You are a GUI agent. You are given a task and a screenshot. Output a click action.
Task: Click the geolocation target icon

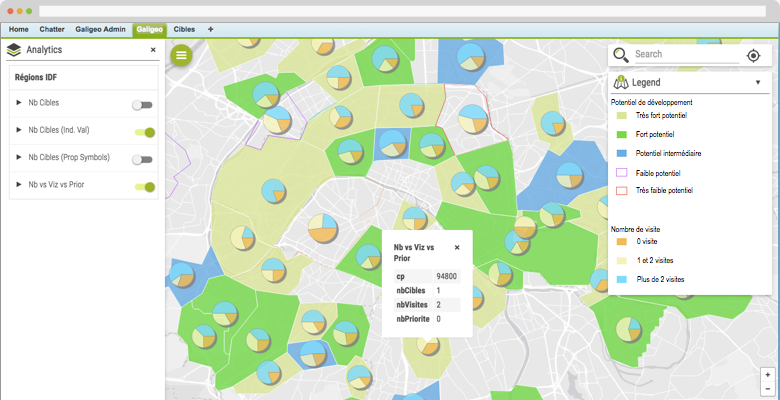pyautogui.click(x=753, y=55)
